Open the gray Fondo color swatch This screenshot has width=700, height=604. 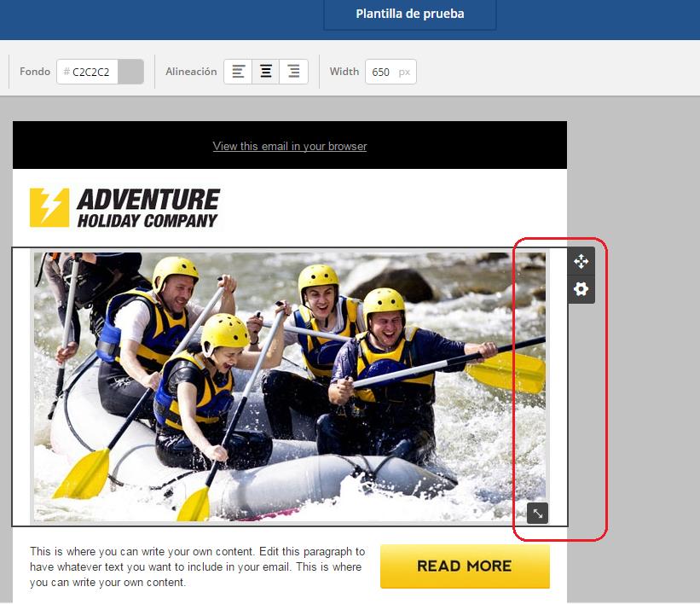coord(130,72)
